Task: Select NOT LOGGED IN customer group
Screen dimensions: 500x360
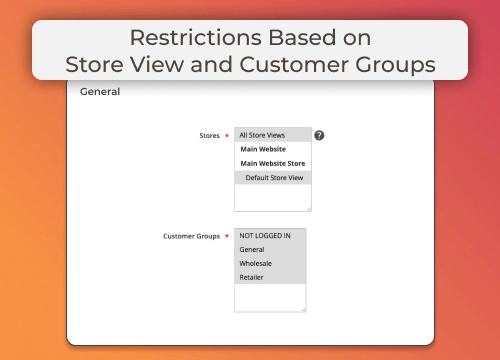Action: pyautogui.click(x=270, y=236)
